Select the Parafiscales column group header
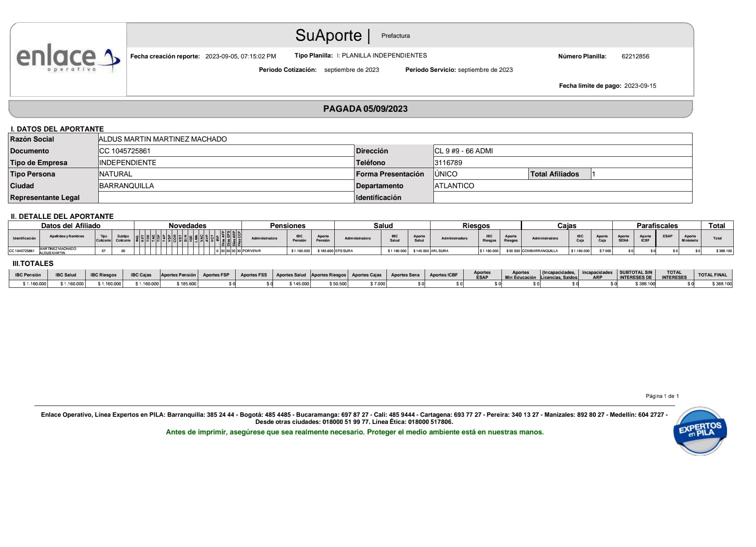The height and width of the screenshot is (547, 756). click(x=657, y=226)
